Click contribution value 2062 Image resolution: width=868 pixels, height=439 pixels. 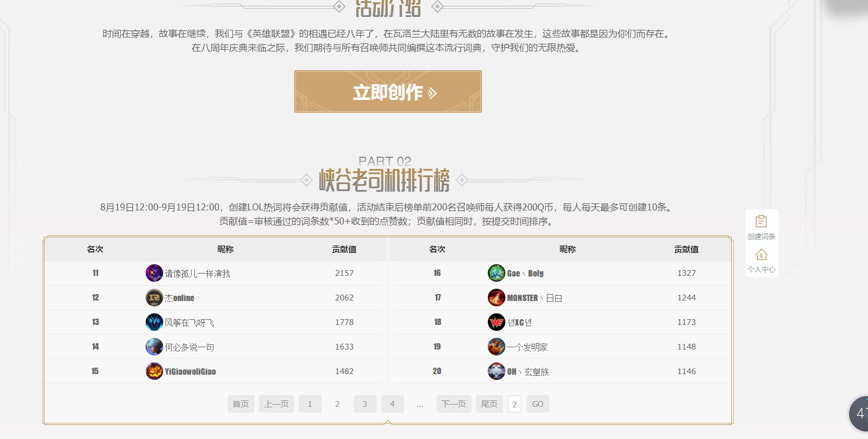pos(345,298)
